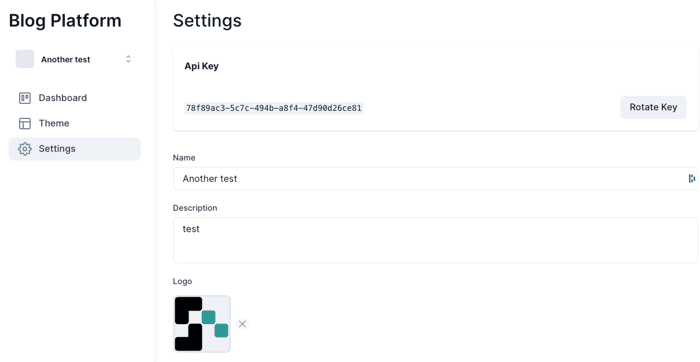Click the Name field label

tap(184, 158)
